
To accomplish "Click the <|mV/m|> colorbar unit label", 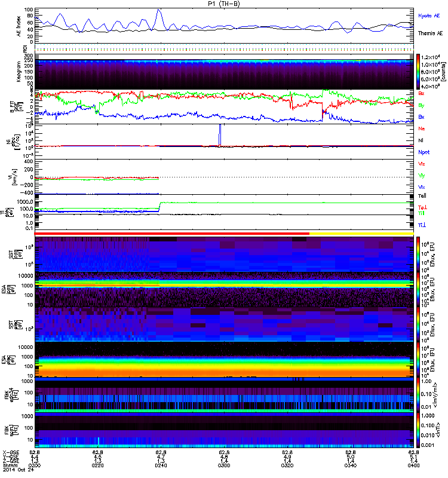I will [435, 395].
